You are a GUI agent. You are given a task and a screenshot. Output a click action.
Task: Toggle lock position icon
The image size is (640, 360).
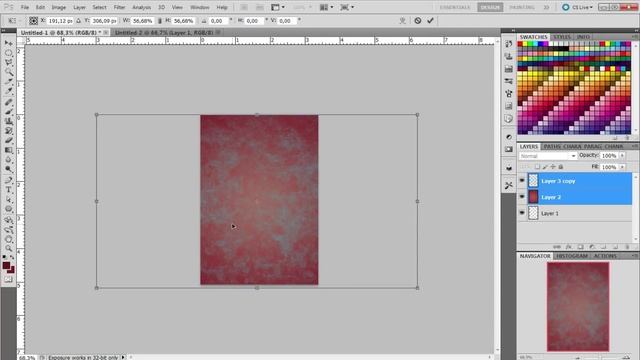[553, 167]
